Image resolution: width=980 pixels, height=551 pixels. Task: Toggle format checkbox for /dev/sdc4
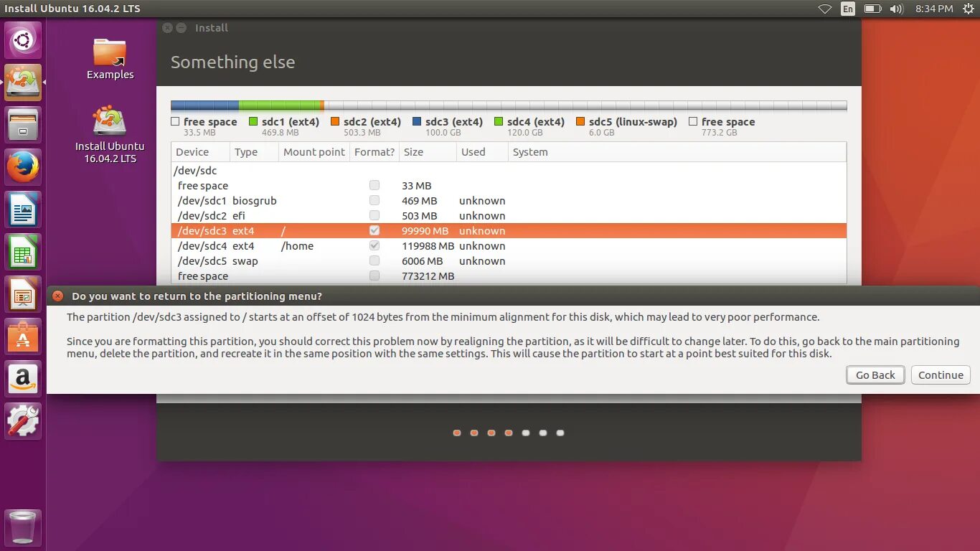coord(374,245)
